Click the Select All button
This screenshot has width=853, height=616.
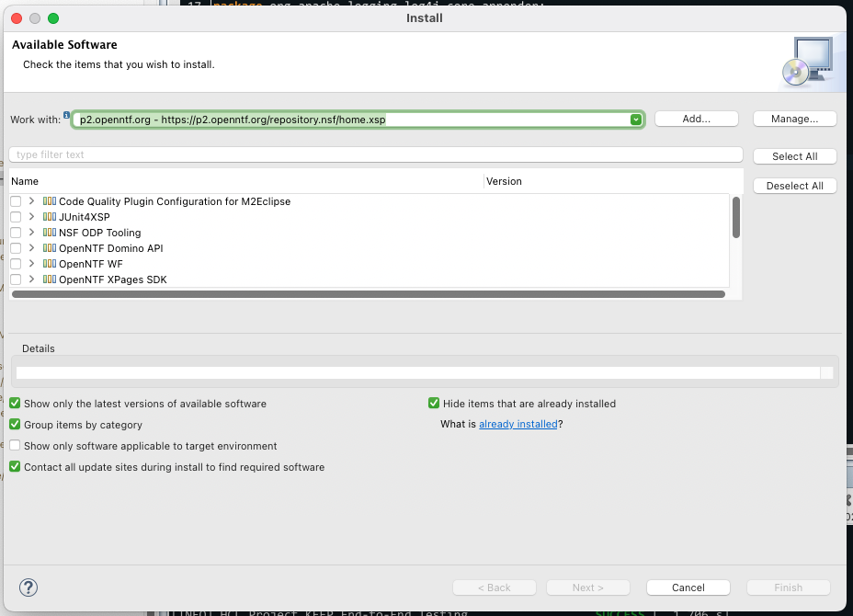(x=794, y=156)
